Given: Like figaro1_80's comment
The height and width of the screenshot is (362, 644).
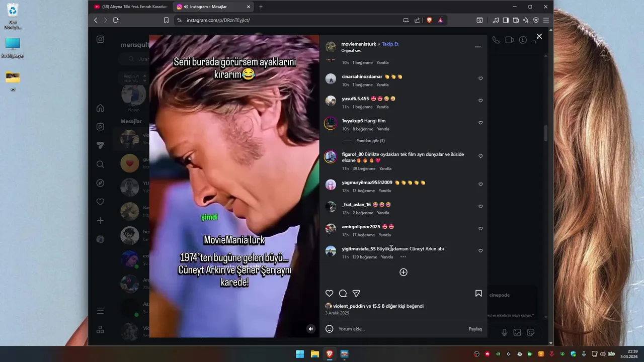Looking at the screenshot, I should tap(480, 156).
